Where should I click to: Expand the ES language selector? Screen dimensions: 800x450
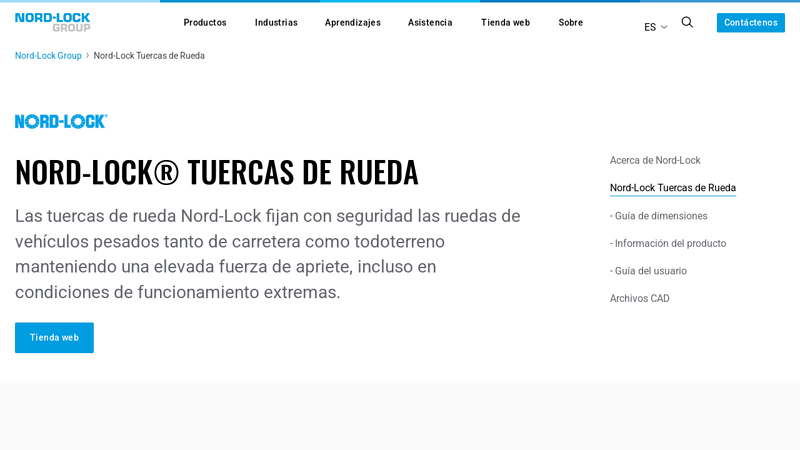pos(655,27)
